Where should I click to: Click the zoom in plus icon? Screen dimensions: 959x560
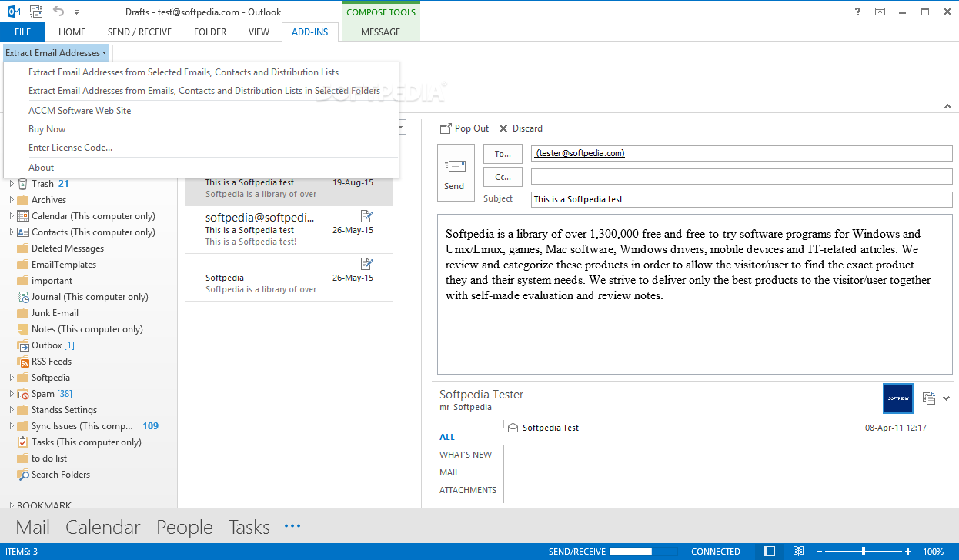pyautogui.click(x=909, y=552)
